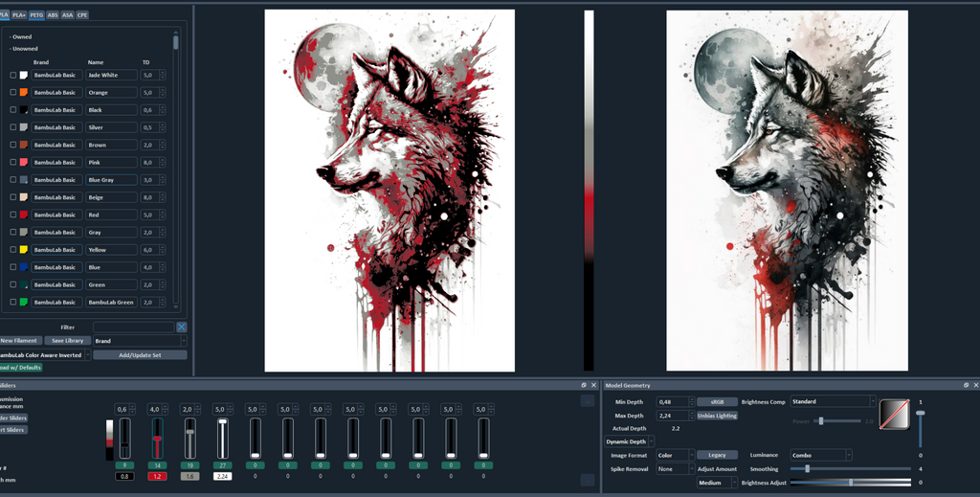The width and height of the screenshot is (980, 497).
Task: Click in the Filter text field
Action: coord(134,327)
